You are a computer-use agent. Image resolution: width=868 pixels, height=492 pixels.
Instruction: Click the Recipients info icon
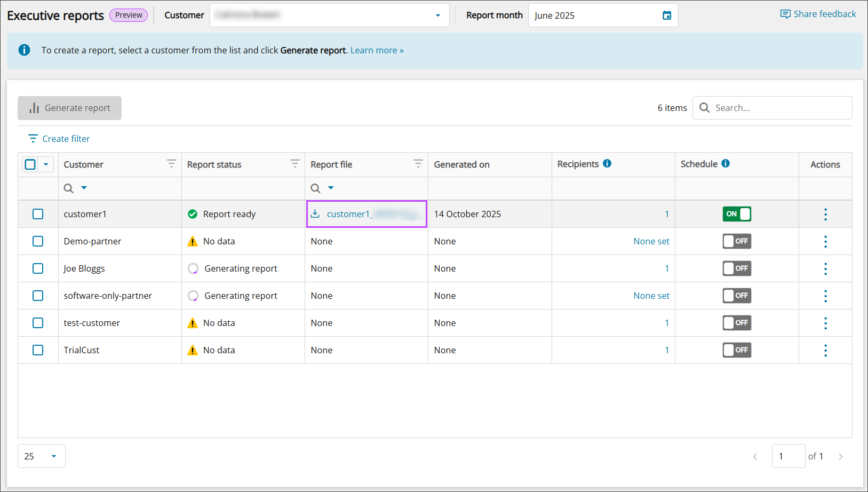[607, 164]
